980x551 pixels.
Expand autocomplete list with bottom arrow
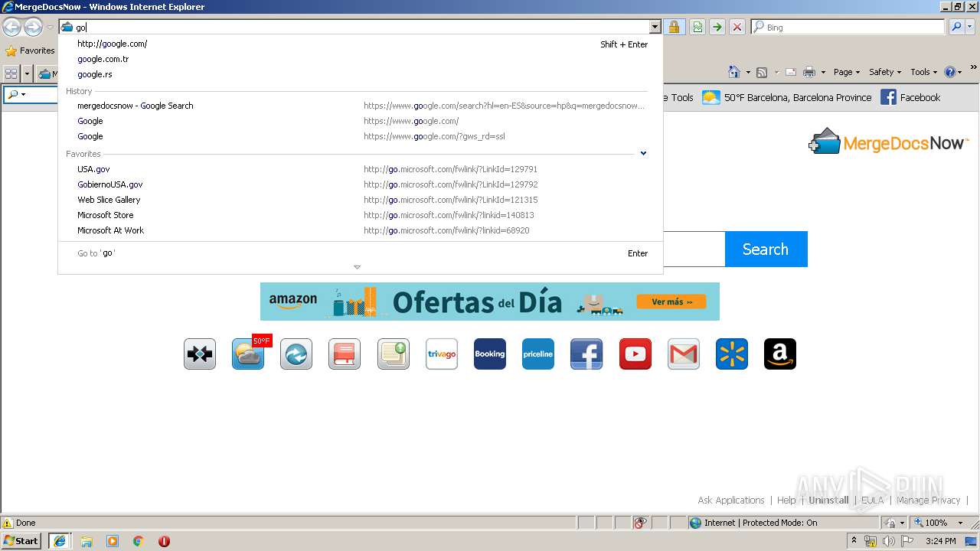357,267
